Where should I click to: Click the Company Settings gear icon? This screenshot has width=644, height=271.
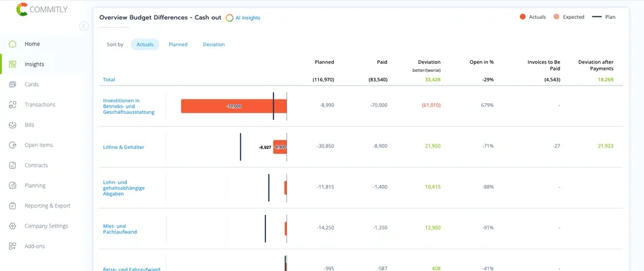13,226
